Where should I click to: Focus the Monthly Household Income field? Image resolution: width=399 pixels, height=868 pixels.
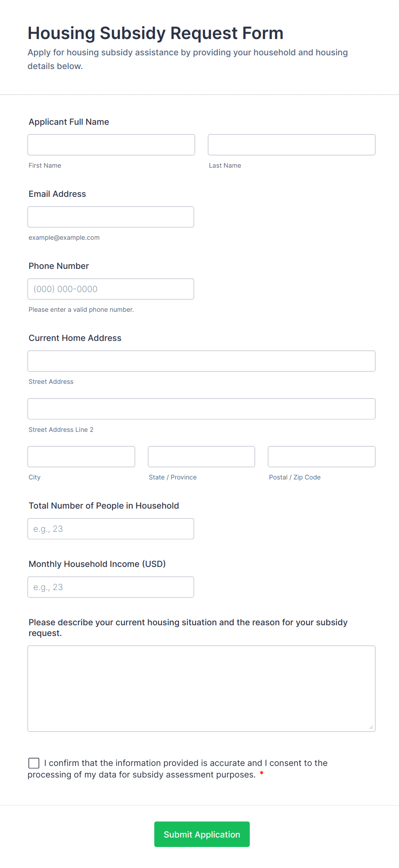[111, 587]
